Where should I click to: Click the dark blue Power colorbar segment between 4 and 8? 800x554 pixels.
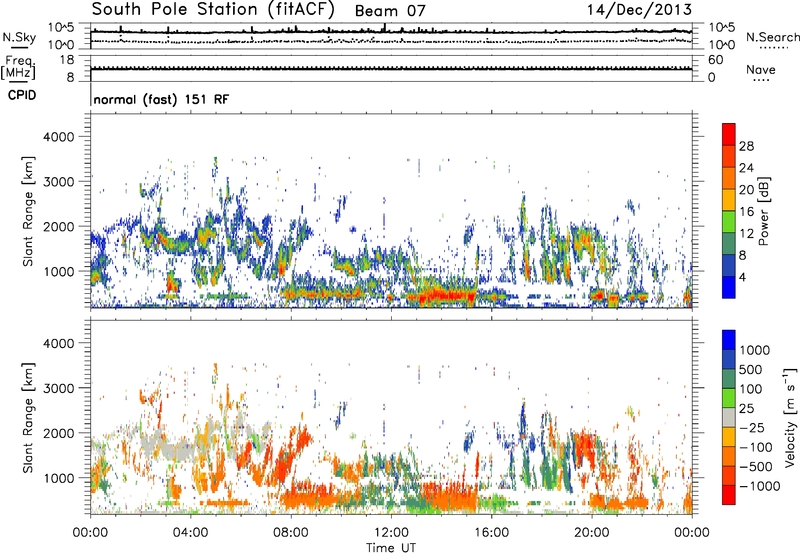point(729,265)
